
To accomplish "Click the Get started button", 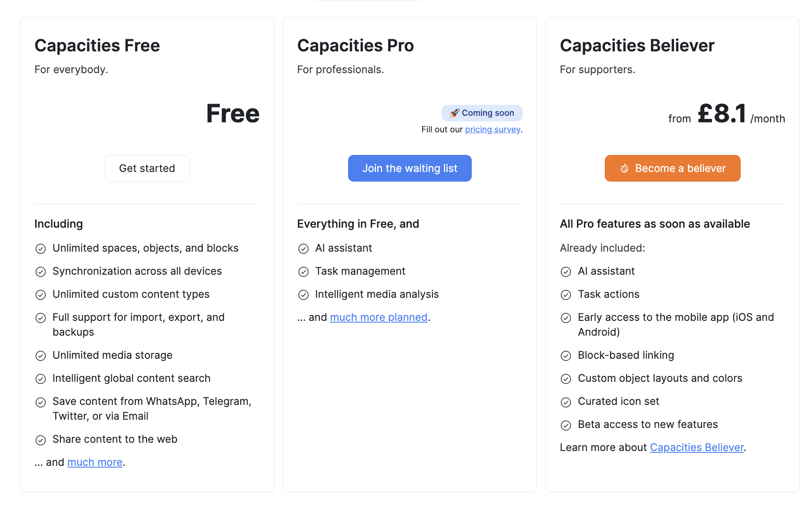I will point(147,168).
